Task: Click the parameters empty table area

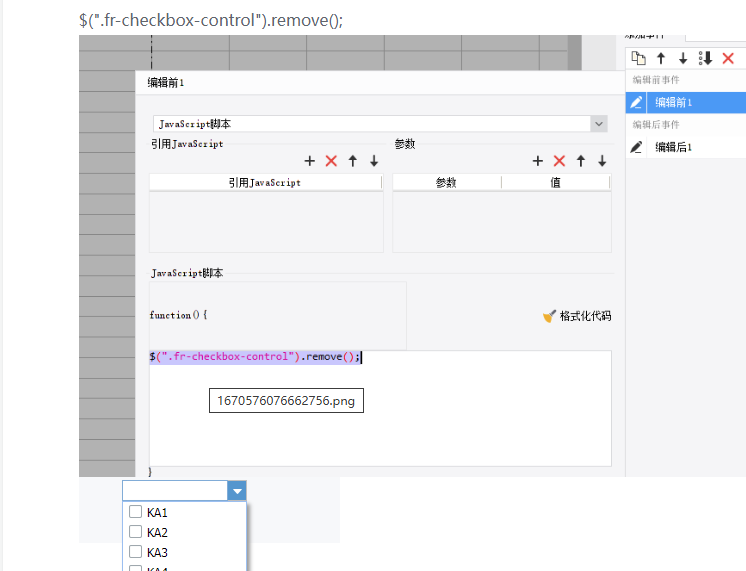Action: 501,222
